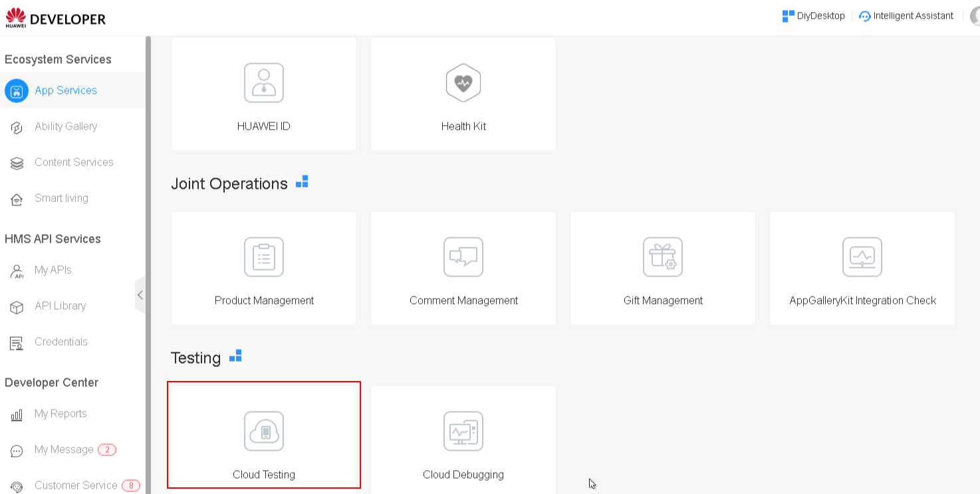Open Content Services menu item

click(74, 162)
